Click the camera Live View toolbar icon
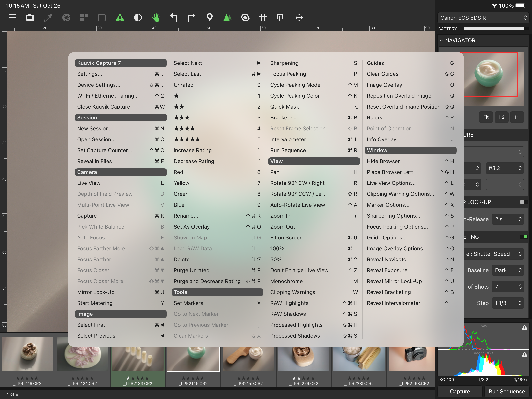The width and height of the screenshot is (532, 399). pos(30,18)
